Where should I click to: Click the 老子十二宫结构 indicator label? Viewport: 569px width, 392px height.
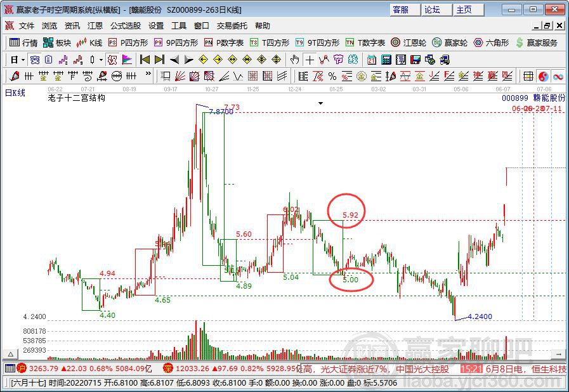tap(76, 98)
